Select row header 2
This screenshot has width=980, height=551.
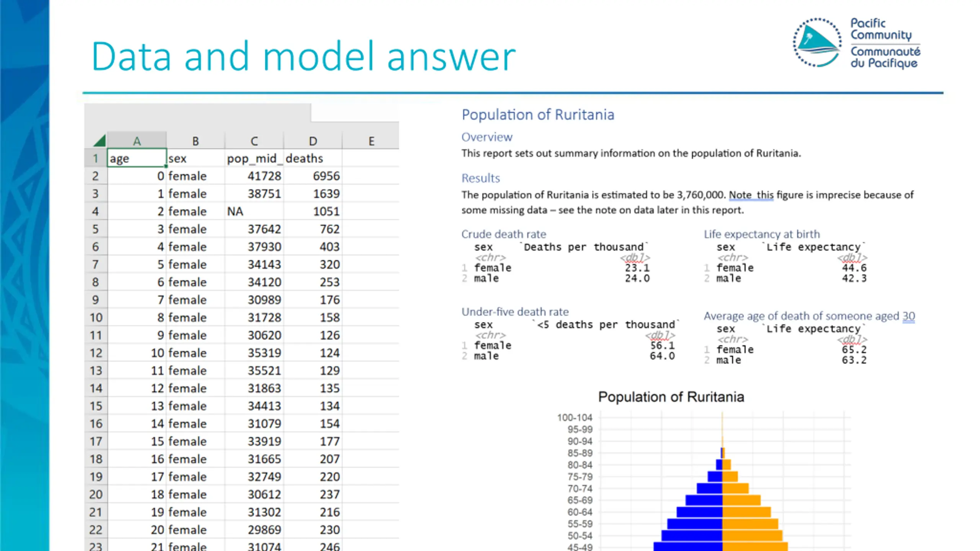coord(96,176)
